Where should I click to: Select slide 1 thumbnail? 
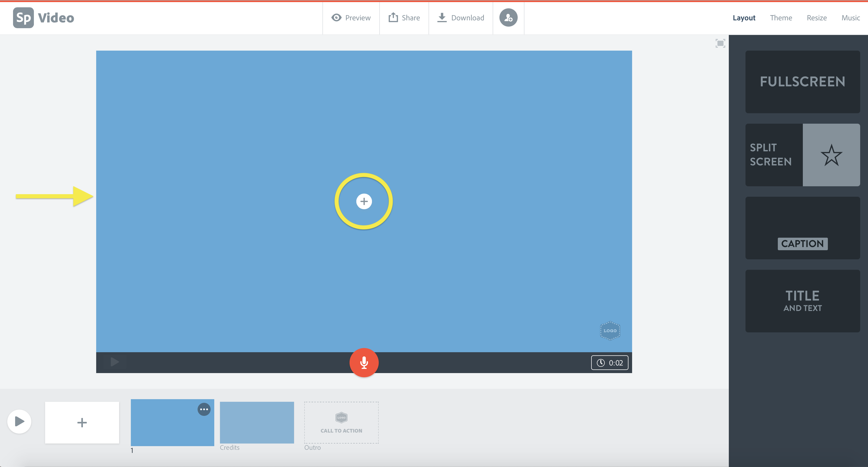pyautogui.click(x=172, y=422)
